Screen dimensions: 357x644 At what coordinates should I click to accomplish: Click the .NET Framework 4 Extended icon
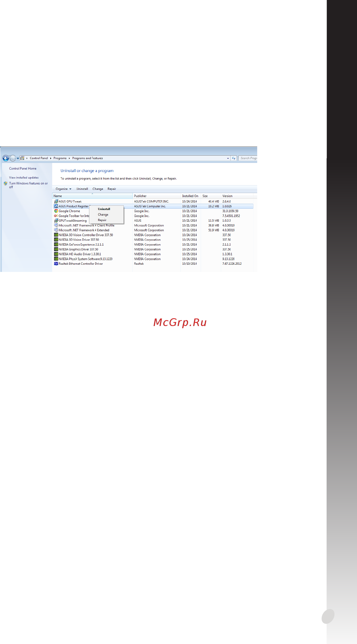tap(56, 230)
